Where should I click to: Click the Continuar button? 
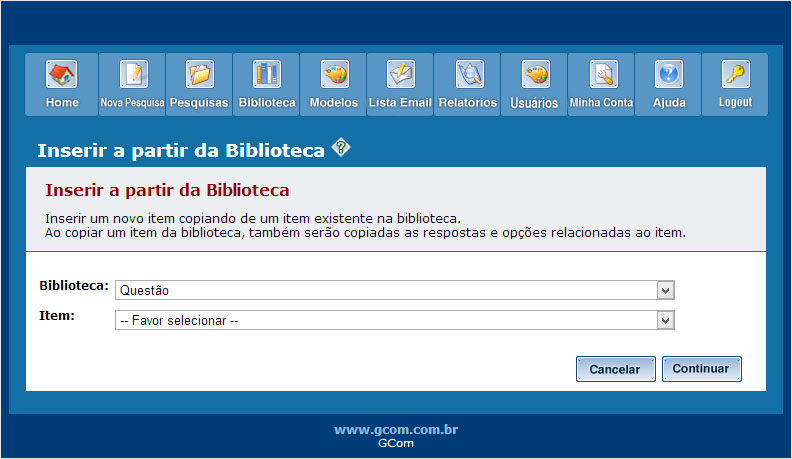[702, 369]
